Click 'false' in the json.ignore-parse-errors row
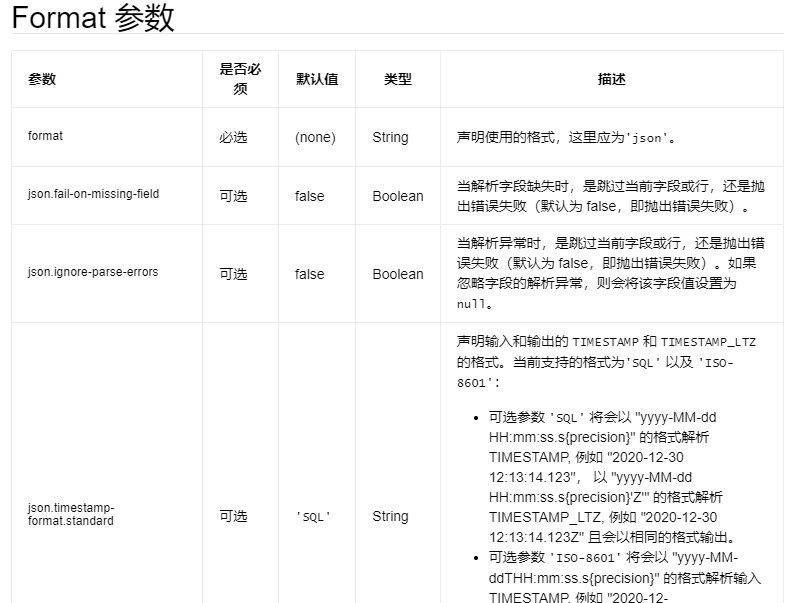The height and width of the screenshot is (603, 785). click(x=309, y=274)
